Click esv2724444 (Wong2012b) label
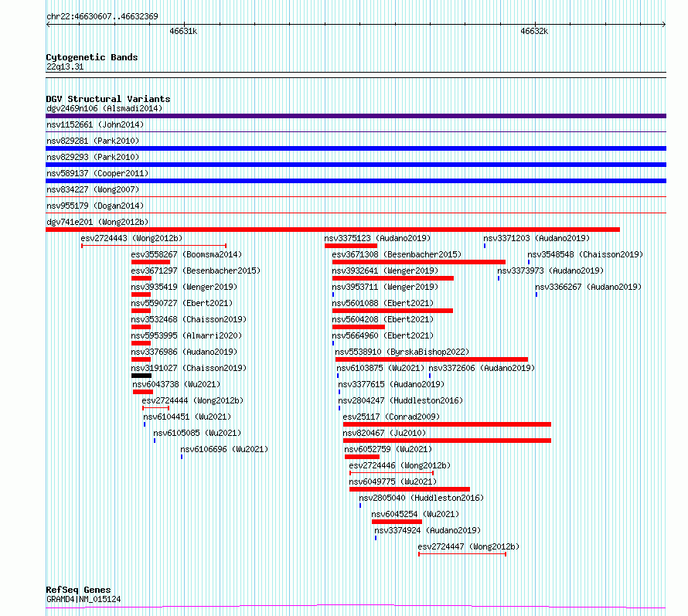The width and height of the screenshot is (688, 616). [x=192, y=400]
